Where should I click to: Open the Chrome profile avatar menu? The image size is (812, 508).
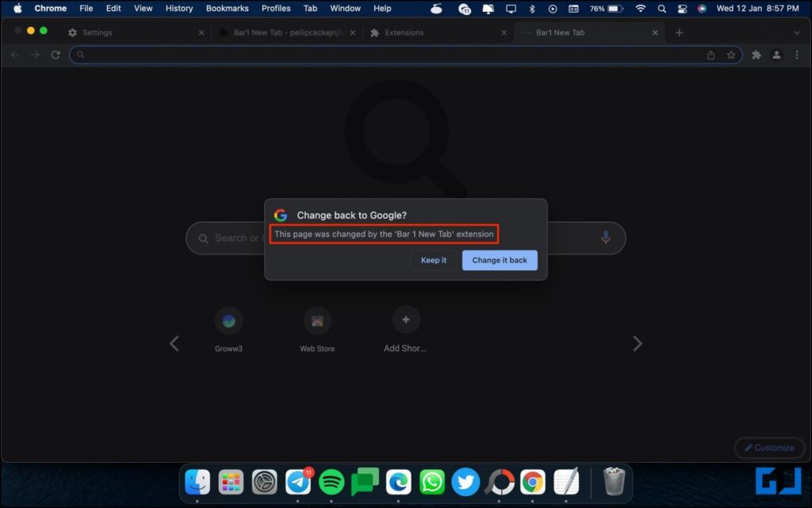776,55
